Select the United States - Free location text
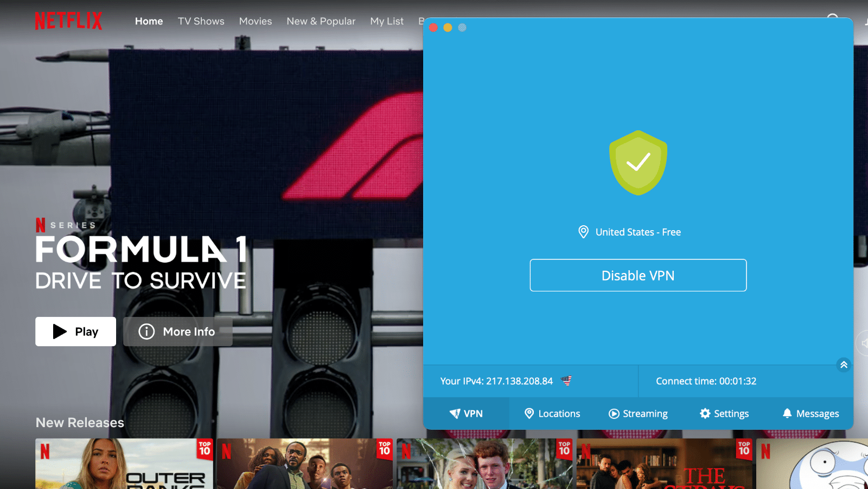Screen dimensions: 868x489 coord(638,232)
